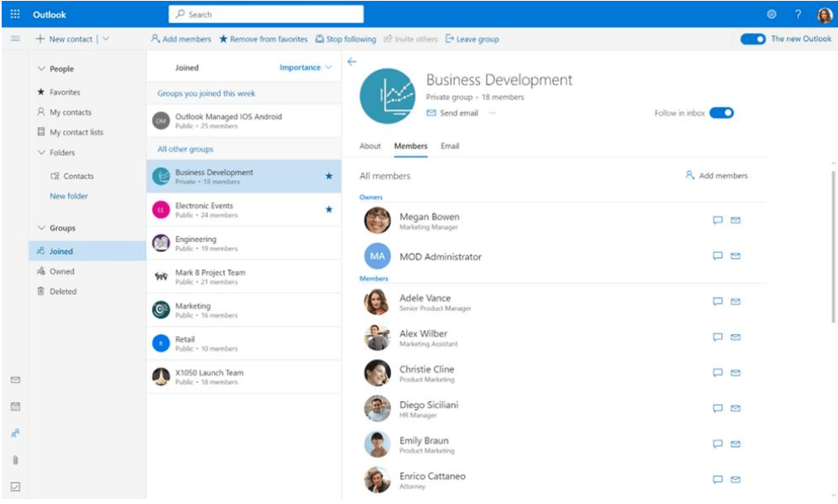This screenshot has height=504, width=838.
Task: Open the account profile picture
Action: coord(825,15)
